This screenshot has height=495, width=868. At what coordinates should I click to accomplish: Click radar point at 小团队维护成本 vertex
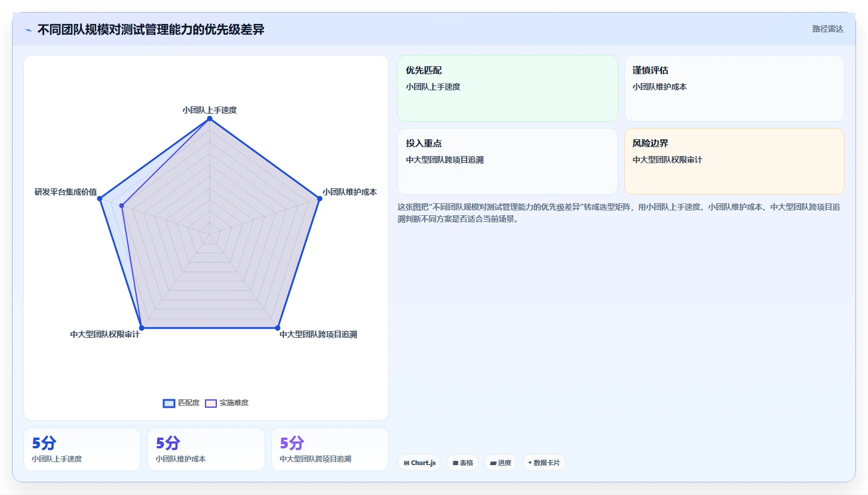pos(320,198)
